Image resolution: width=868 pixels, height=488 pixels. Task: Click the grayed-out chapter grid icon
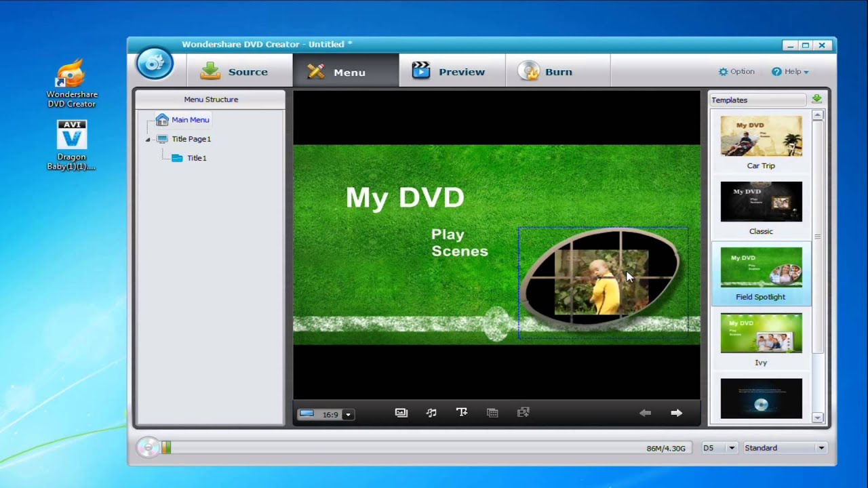pos(492,413)
